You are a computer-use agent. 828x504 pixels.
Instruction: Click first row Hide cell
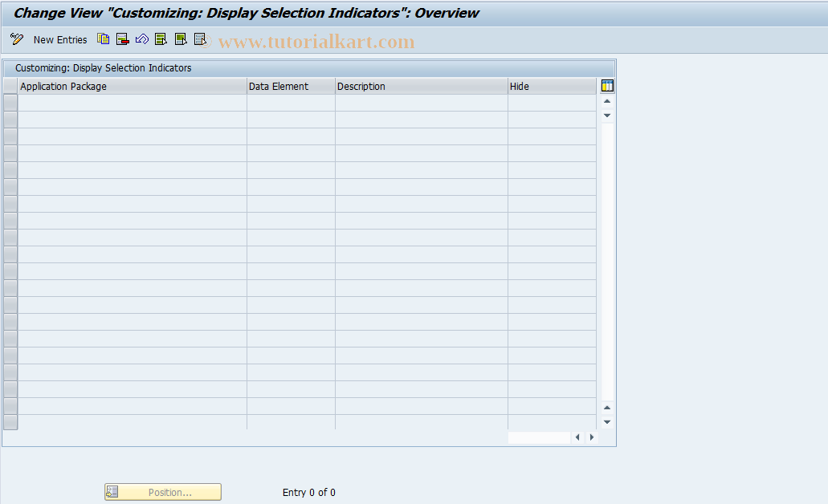coord(552,103)
